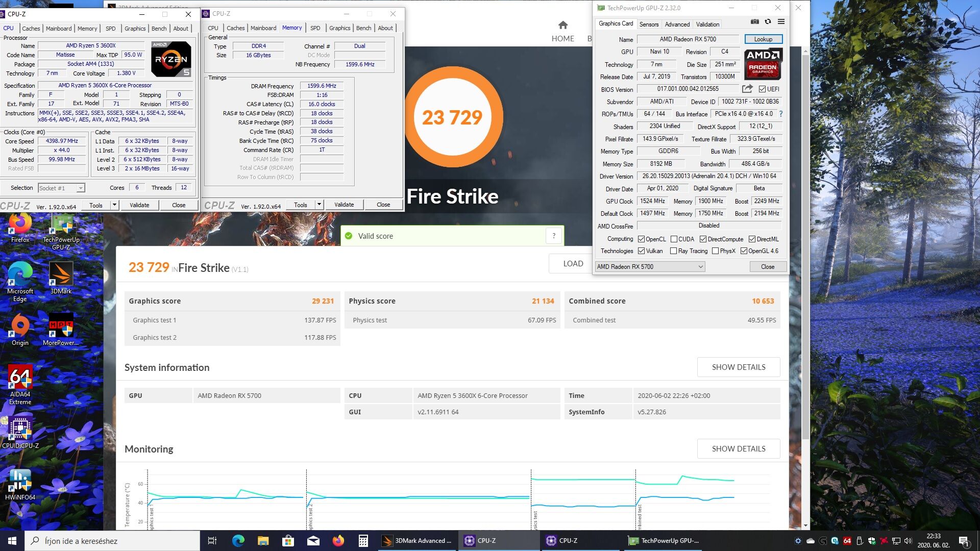Open SPD tab in memory CPU-Z window
The image size is (980, 551).
coord(315,29)
